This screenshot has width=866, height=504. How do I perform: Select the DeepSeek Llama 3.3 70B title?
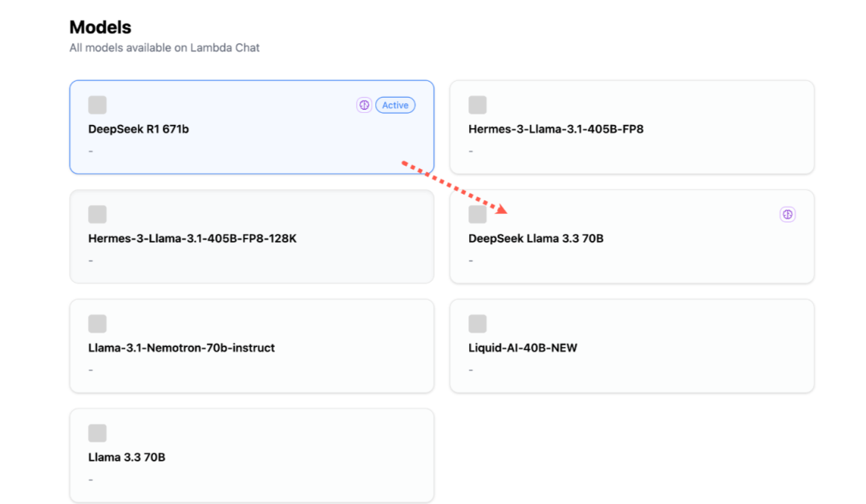[536, 239]
